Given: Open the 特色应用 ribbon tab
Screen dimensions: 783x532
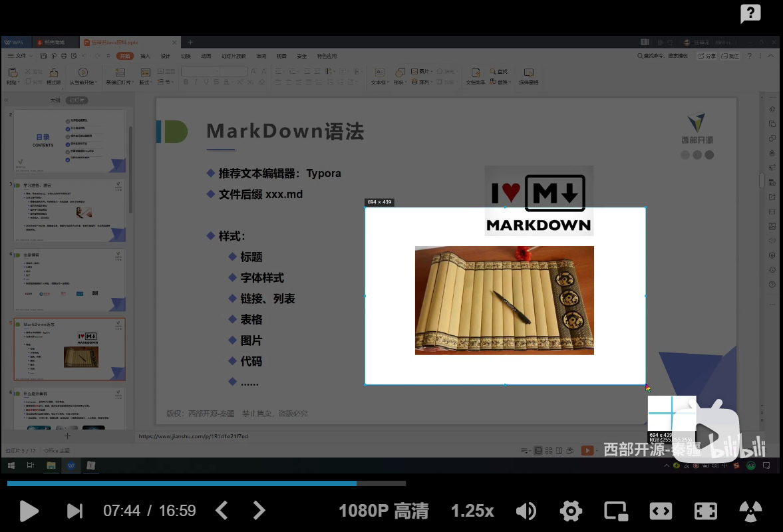Looking at the screenshot, I should pyautogui.click(x=327, y=56).
